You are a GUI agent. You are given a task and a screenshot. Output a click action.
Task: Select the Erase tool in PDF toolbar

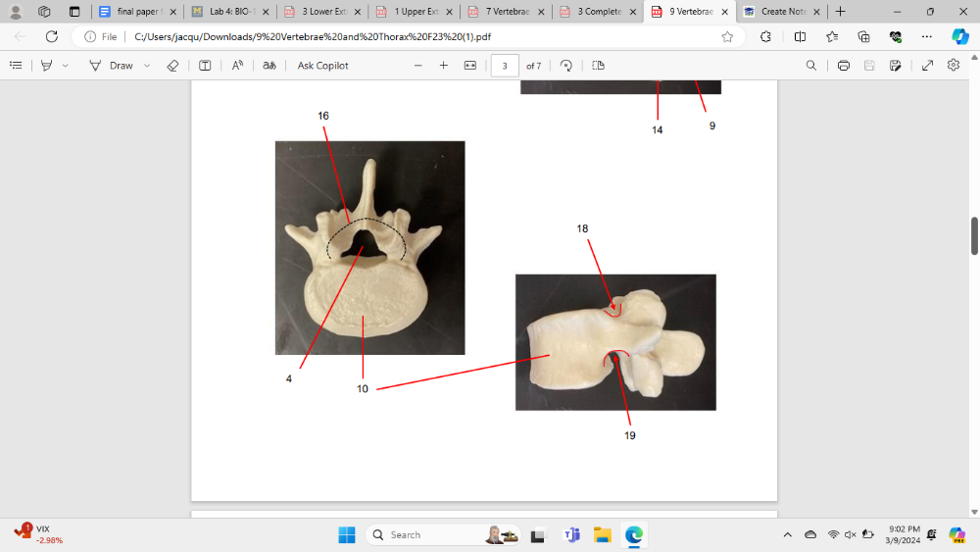click(172, 66)
